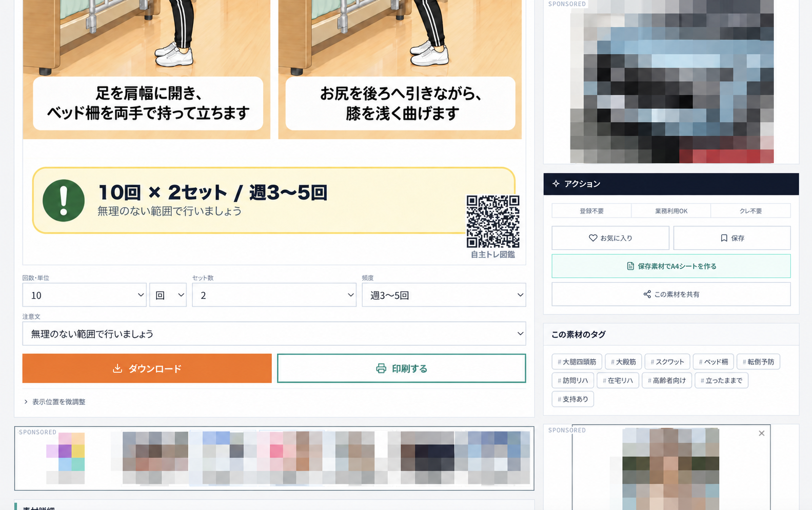Select the #支持あり tag

click(573, 399)
